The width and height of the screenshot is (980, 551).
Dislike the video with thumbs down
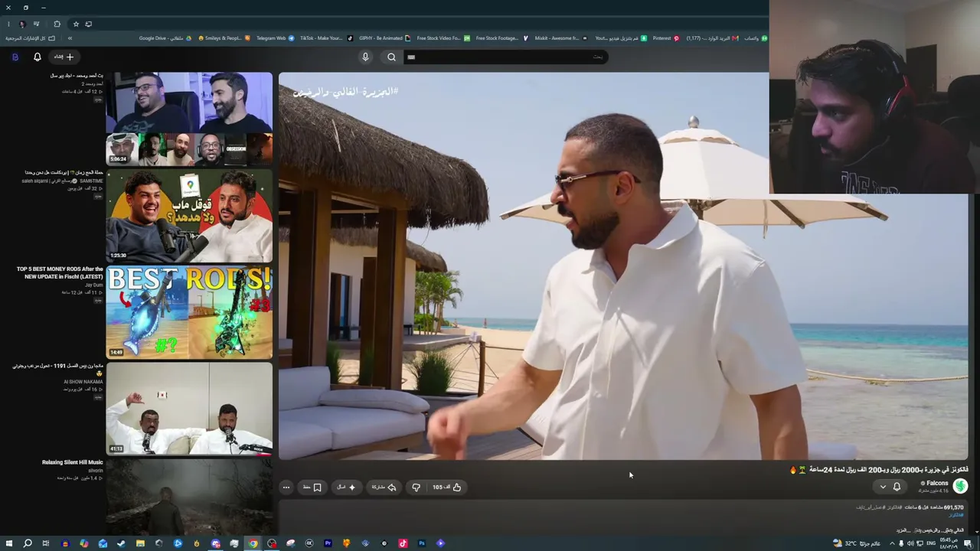(416, 487)
